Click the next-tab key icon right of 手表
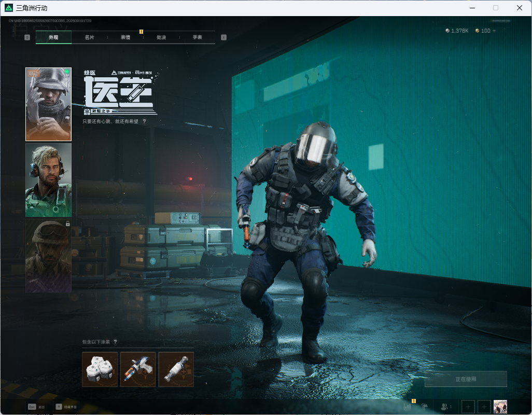The width and height of the screenshot is (532, 415). 223,37
